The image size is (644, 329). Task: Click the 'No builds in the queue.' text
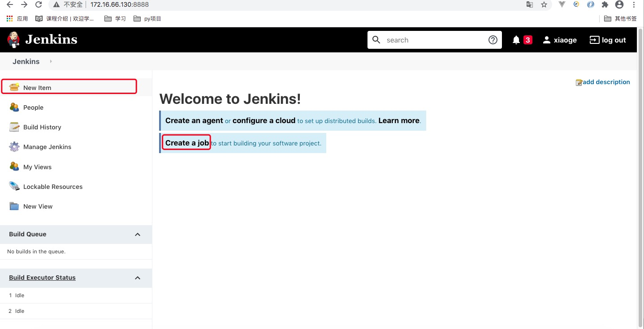pyautogui.click(x=36, y=252)
